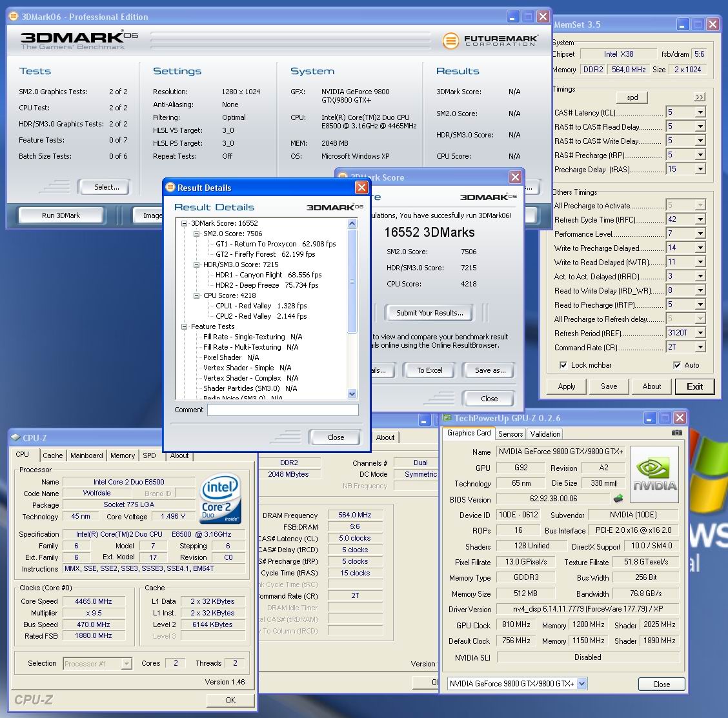Switch to SPD tab in CPU-Z
The height and width of the screenshot is (718, 728).
point(150,456)
